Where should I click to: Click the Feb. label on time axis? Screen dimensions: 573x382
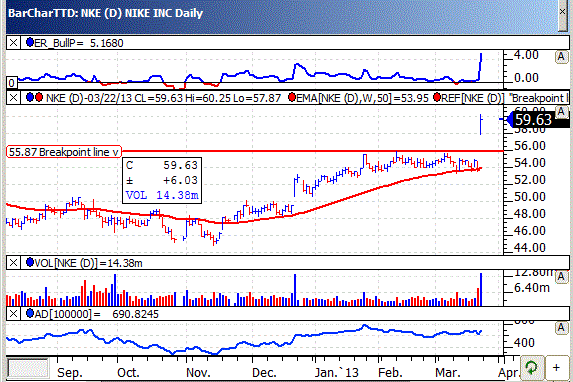click(390, 373)
